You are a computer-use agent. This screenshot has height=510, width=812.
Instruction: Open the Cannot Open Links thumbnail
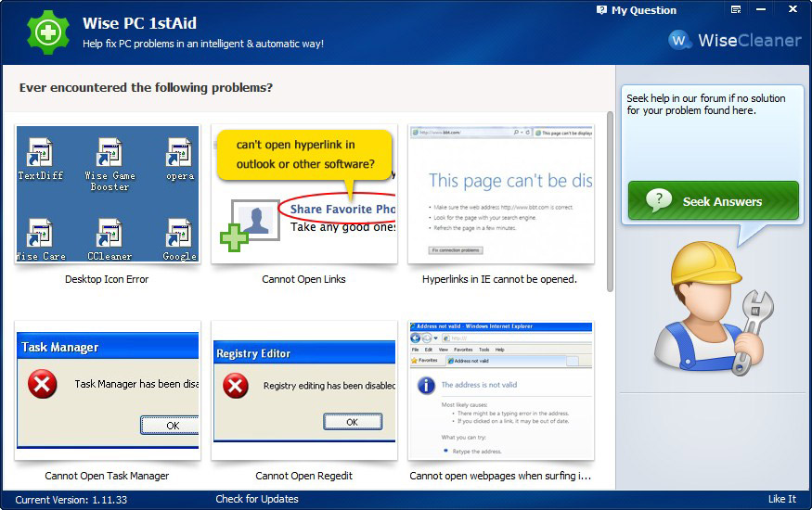point(304,195)
